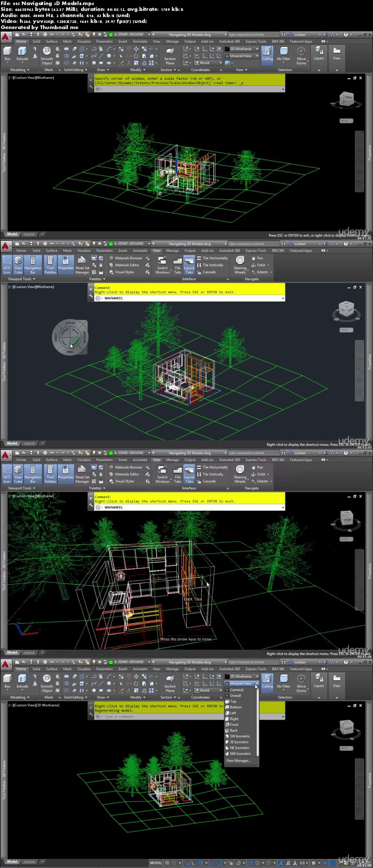This screenshot has height=868, width=373.
Task: Click Tile Vertically in the third frame
Action: (210, 474)
